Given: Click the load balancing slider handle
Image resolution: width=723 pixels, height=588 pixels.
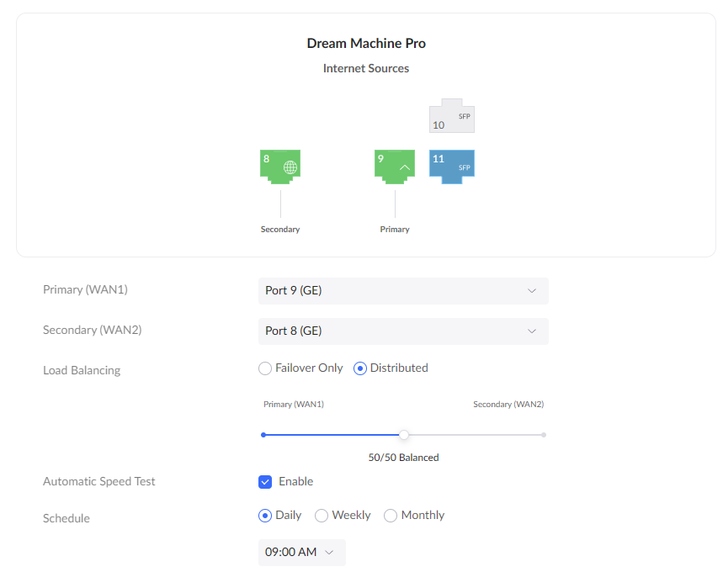Looking at the screenshot, I should coord(404,435).
